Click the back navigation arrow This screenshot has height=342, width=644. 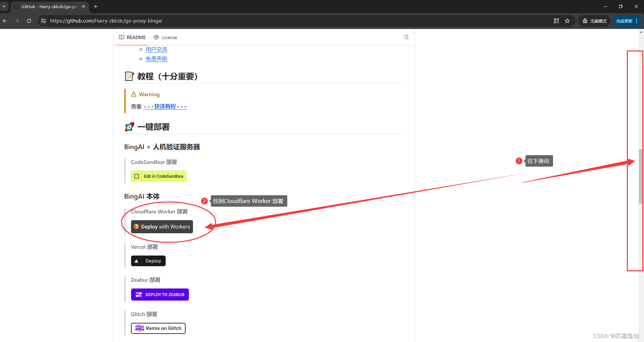[5, 21]
